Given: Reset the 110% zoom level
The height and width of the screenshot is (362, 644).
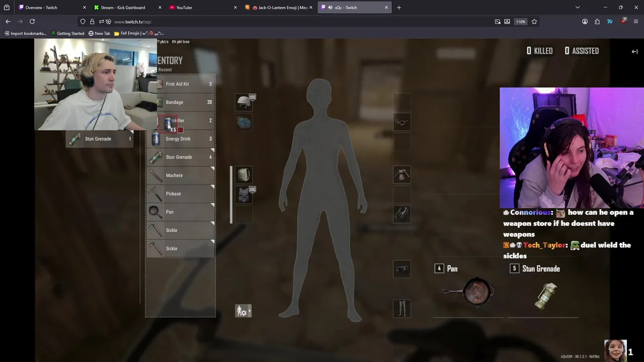Looking at the screenshot, I should click(521, 22).
